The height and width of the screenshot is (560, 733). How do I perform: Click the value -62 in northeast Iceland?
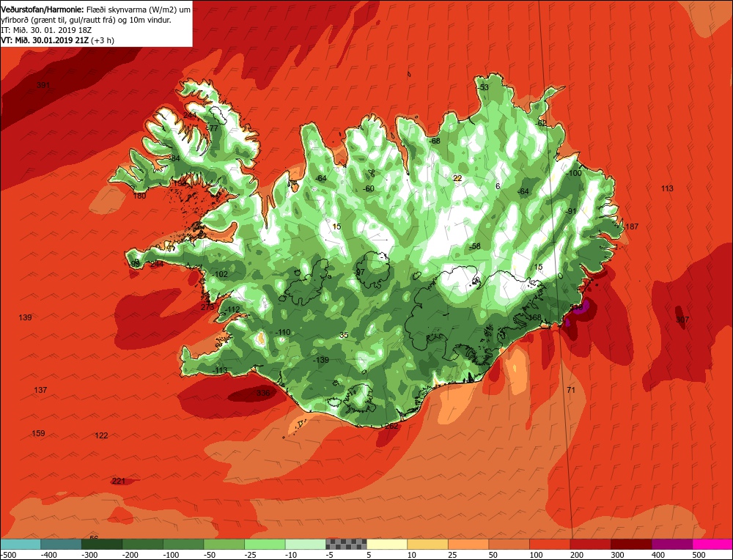(541, 123)
